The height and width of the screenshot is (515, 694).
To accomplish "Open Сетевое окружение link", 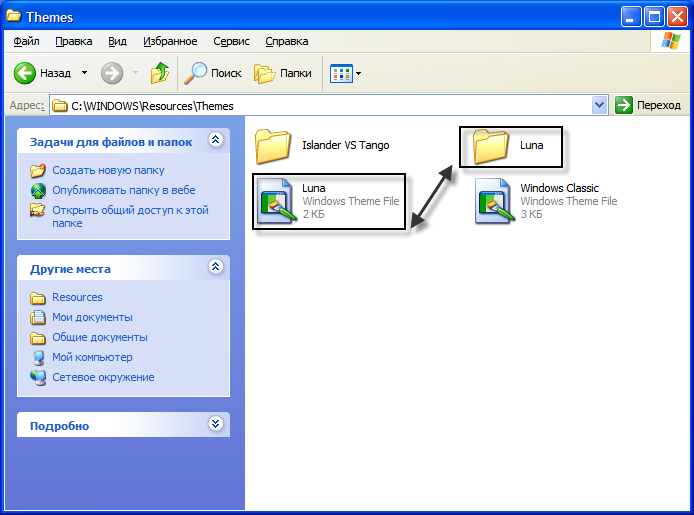I will point(104,377).
